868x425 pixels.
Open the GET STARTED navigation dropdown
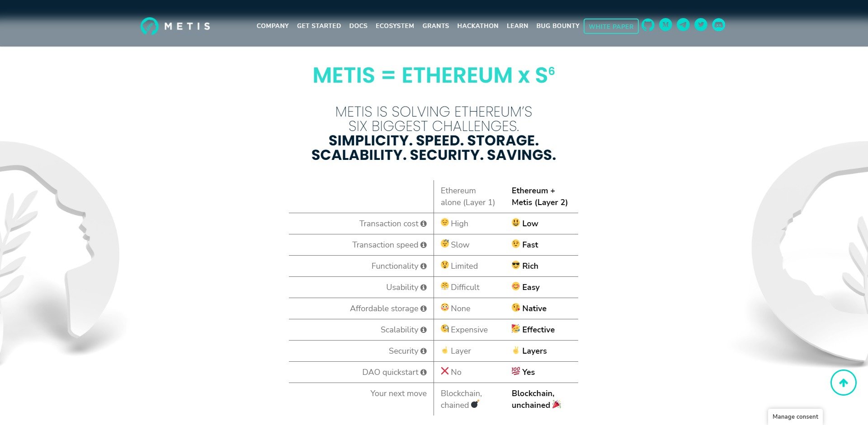319,26
